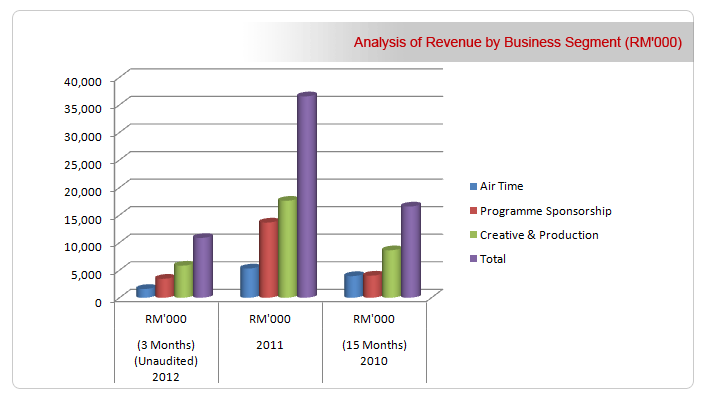The image size is (705, 400).
Task: Click the purple Total bar for 2012
Action: (x=203, y=266)
